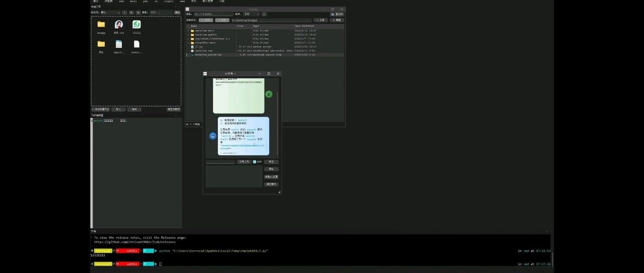Screen dimensions: 644x273
Task: Click the clear button at bottom right of shortcut panel
Action: [174, 109]
